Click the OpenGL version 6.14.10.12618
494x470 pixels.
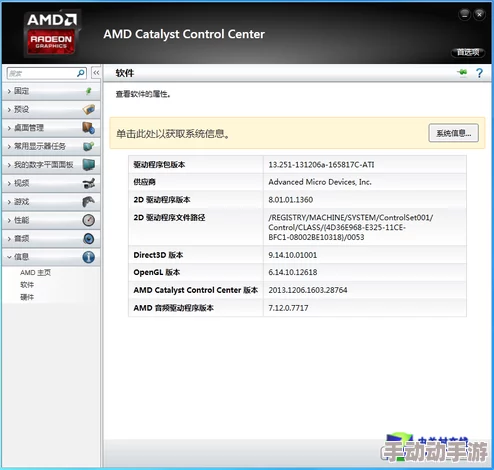point(293,272)
